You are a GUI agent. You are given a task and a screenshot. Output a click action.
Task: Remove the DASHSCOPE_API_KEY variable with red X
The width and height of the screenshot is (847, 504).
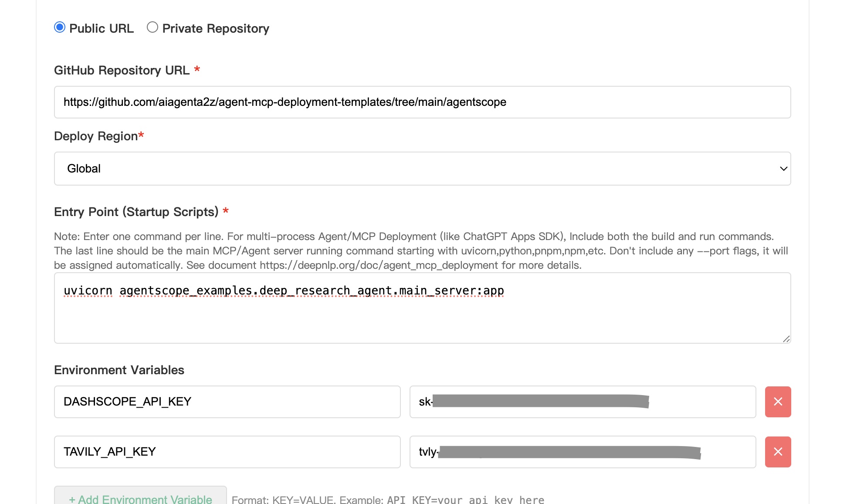click(778, 402)
